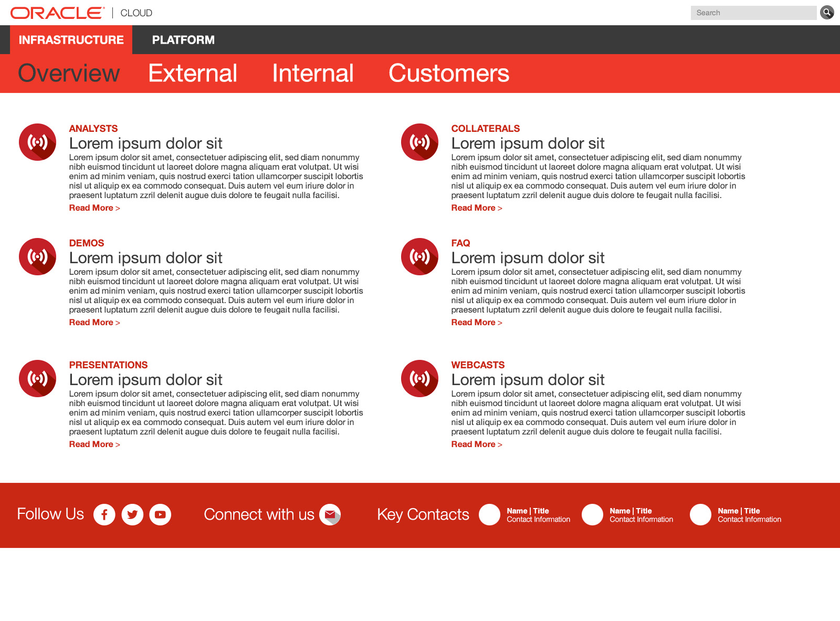Click the email envelope icon
This screenshot has width=840, height=621.
[x=330, y=514]
